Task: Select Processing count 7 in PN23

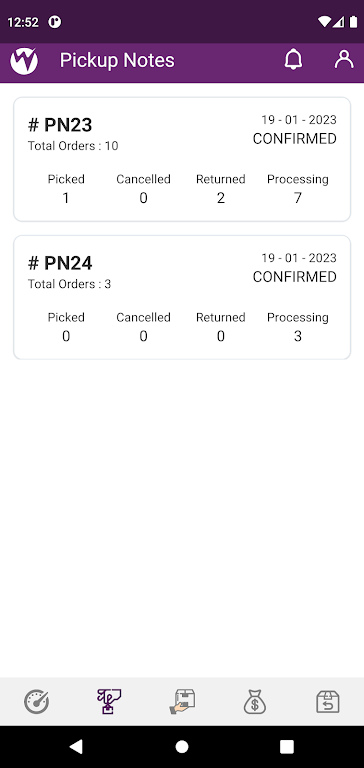Action: pos(297,198)
